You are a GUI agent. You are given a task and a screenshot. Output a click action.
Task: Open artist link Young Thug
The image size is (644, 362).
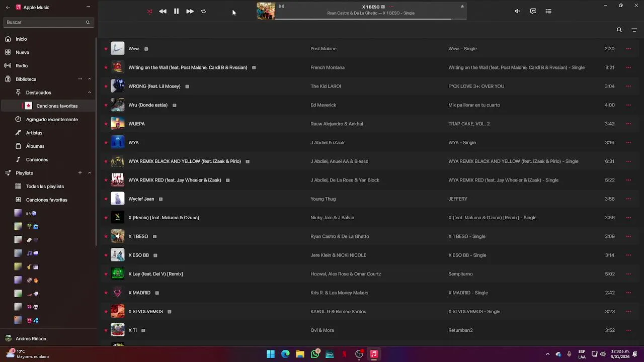[323, 199]
